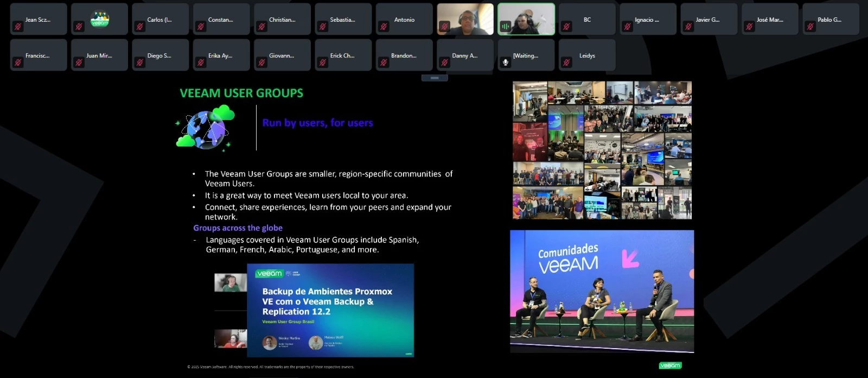Screen dimensions: 868x378
Task: Select the green-bordered active speaker video tile
Action: [x=526, y=19]
